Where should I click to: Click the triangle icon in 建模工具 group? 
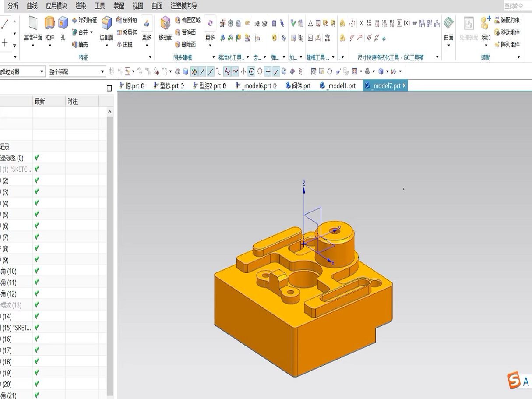310,23
